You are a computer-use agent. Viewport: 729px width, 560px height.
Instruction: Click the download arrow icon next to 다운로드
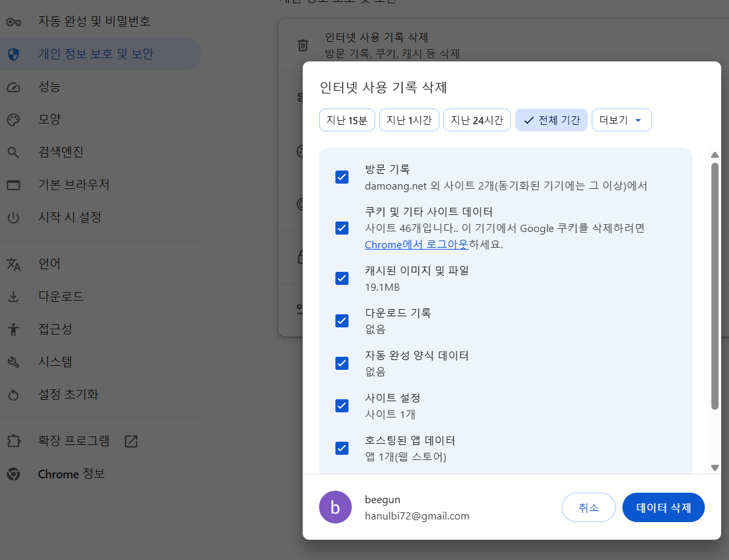pos(14,297)
